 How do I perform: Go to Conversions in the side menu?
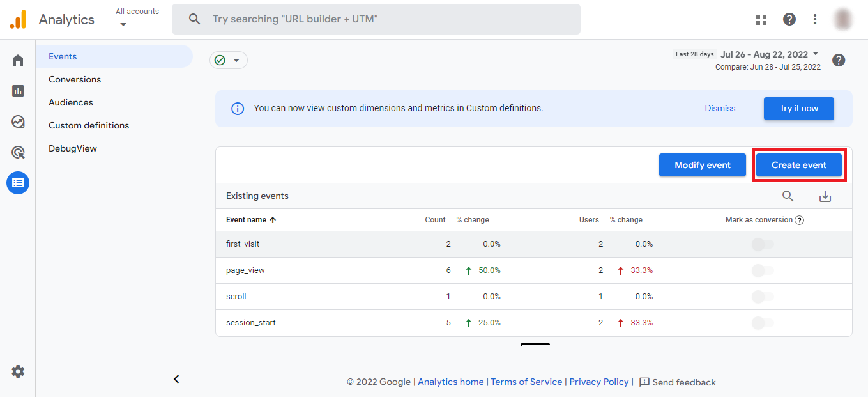click(75, 79)
